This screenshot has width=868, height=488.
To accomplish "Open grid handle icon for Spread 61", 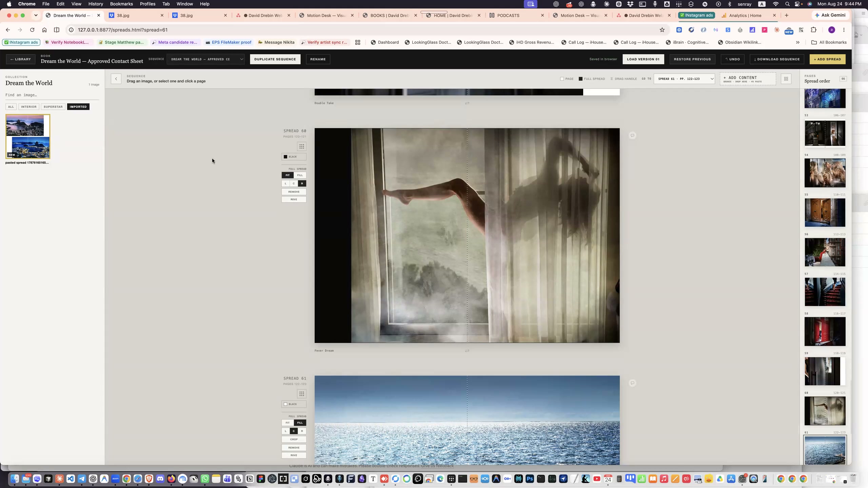I will pyautogui.click(x=301, y=394).
